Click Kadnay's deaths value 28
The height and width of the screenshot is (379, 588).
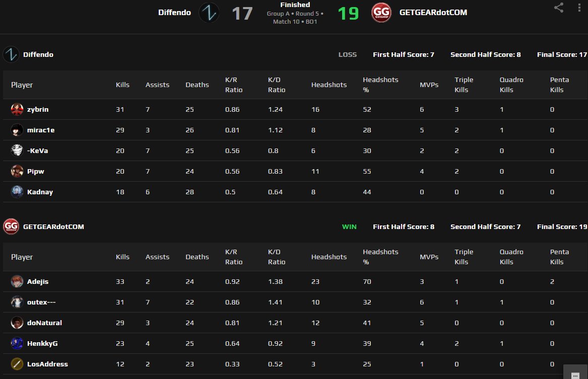[190, 192]
